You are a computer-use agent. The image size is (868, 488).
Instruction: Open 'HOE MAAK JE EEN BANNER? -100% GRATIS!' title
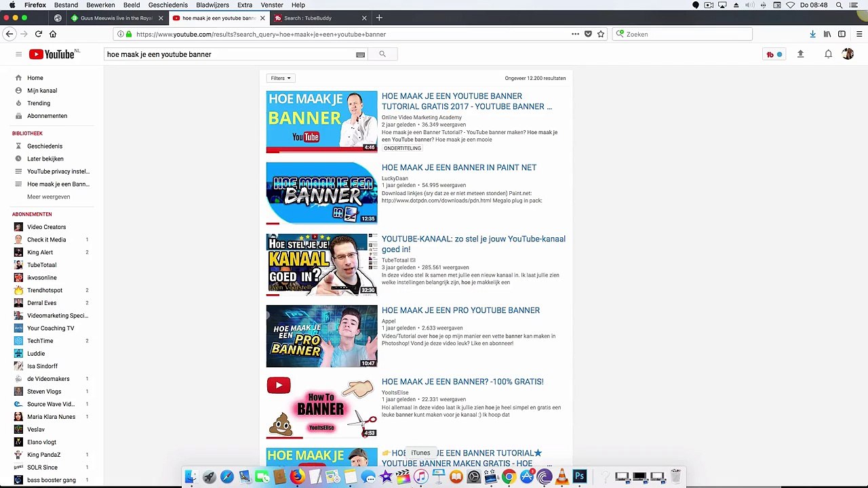(462, 382)
